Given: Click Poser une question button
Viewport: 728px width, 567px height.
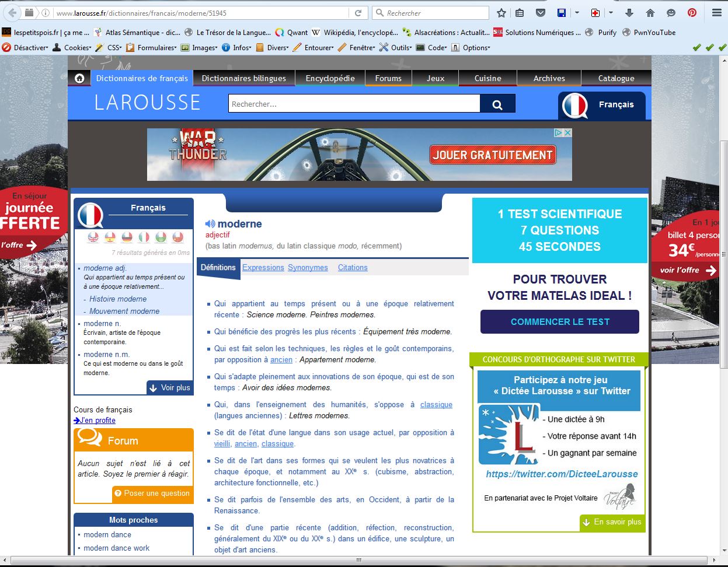Looking at the screenshot, I should click(152, 494).
